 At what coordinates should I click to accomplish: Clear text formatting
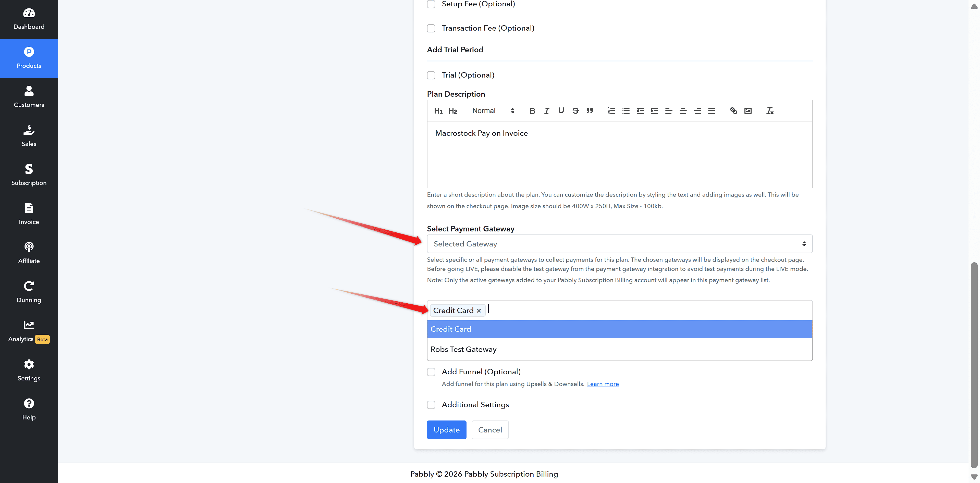pyautogui.click(x=770, y=111)
